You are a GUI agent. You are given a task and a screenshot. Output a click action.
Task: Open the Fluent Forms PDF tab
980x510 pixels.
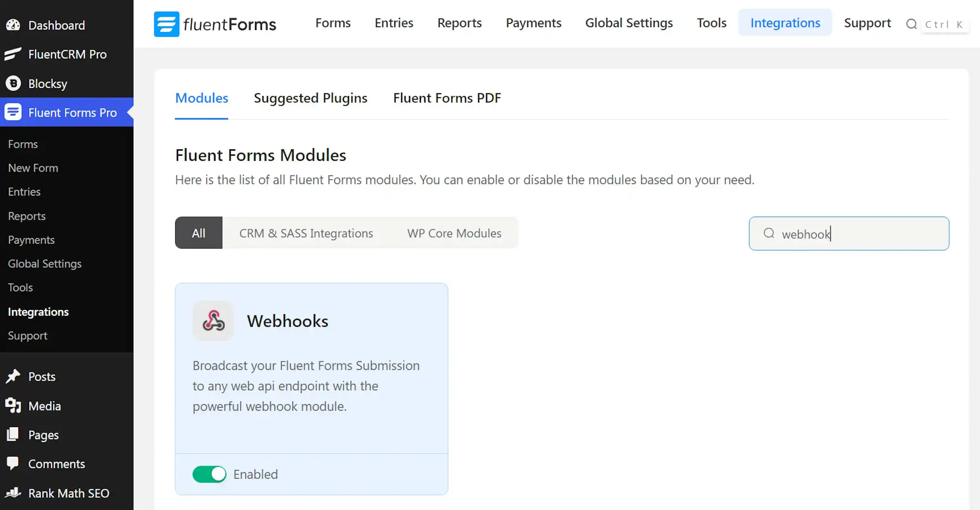[447, 98]
